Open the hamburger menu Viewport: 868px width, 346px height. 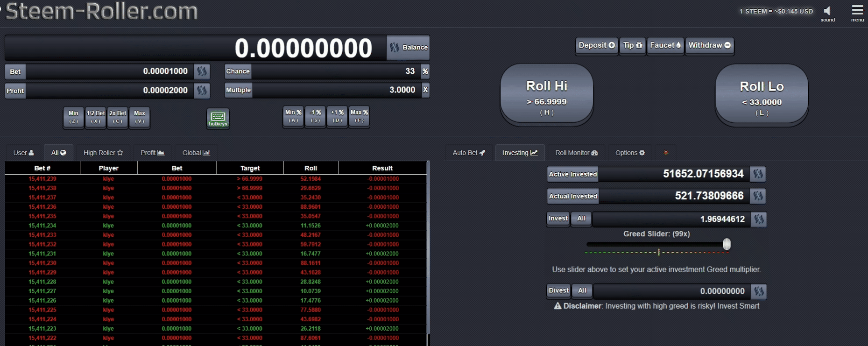pos(857,10)
